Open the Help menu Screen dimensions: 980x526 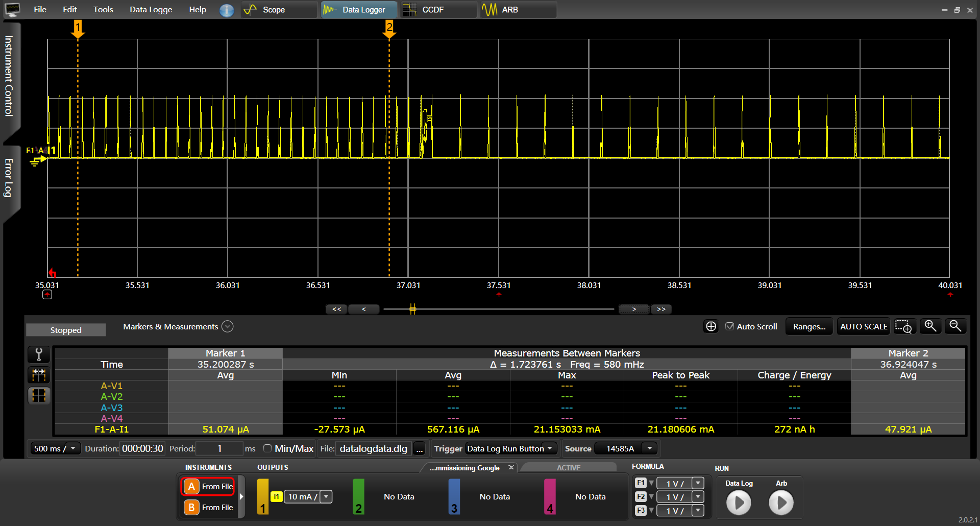click(198, 10)
